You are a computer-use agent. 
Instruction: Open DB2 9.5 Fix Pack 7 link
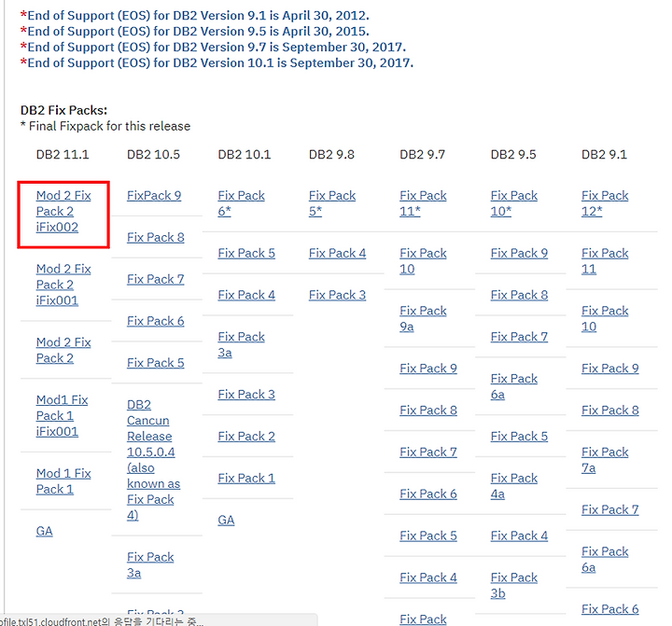[x=519, y=337]
